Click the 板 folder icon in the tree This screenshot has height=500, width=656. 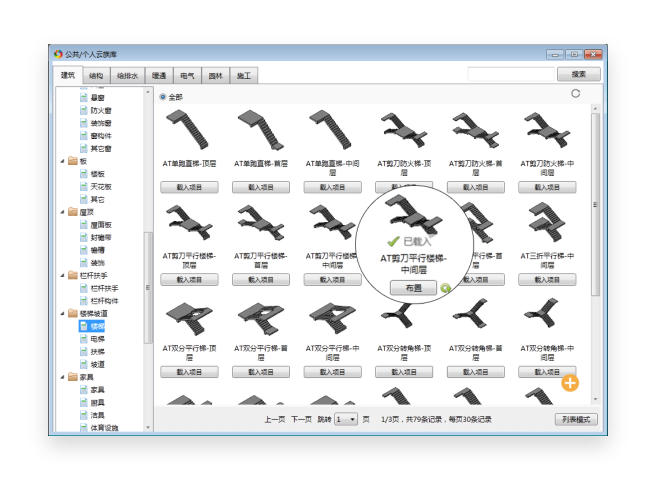(73, 161)
